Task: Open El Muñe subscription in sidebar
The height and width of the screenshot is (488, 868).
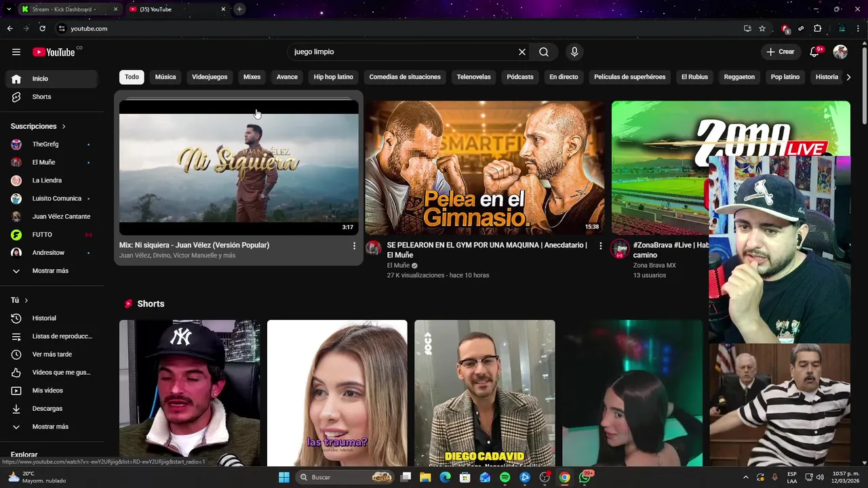Action: click(x=53, y=163)
